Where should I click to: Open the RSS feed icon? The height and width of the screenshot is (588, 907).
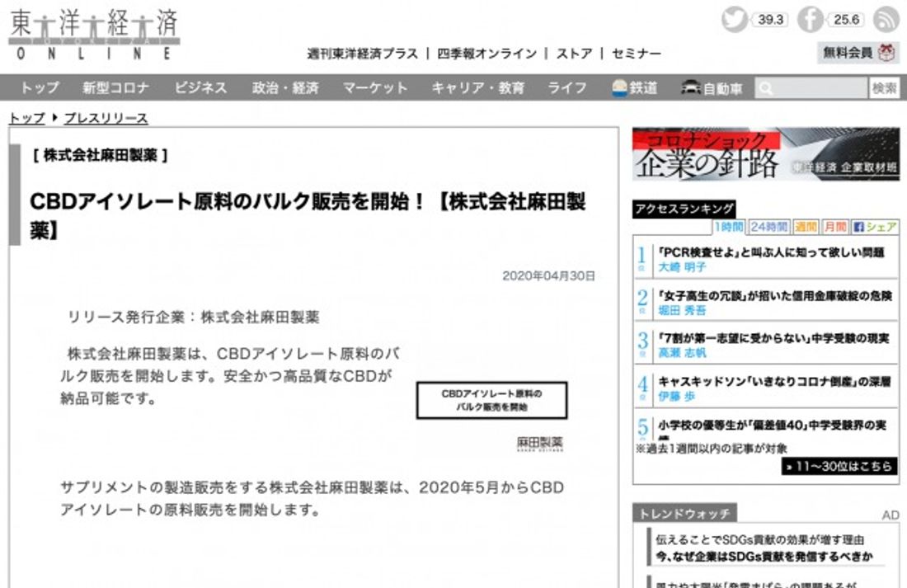(x=886, y=19)
